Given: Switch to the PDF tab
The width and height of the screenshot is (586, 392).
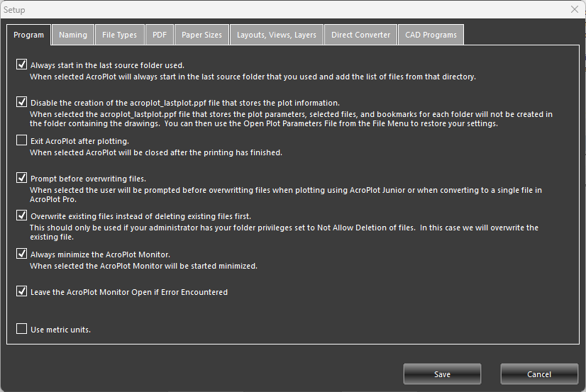Looking at the screenshot, I should (160, 35).
